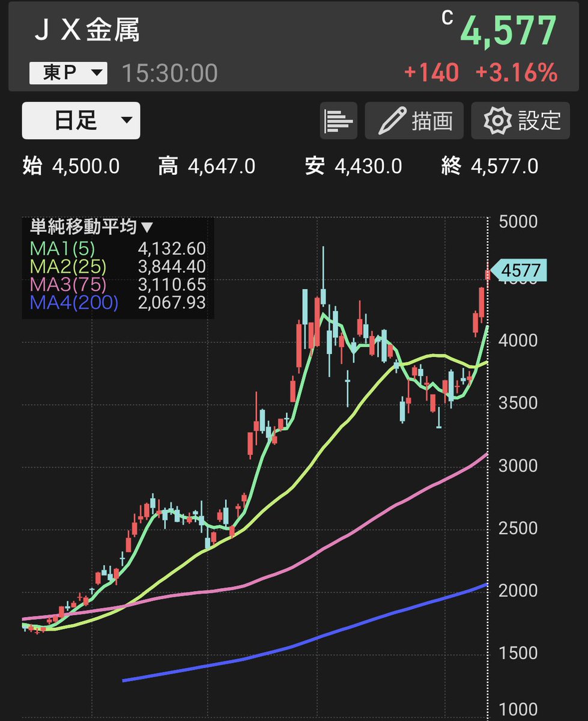Screen dimensions: 588x721
Task: Open the 描画 drawing tool
Action: tap(414, 121)
